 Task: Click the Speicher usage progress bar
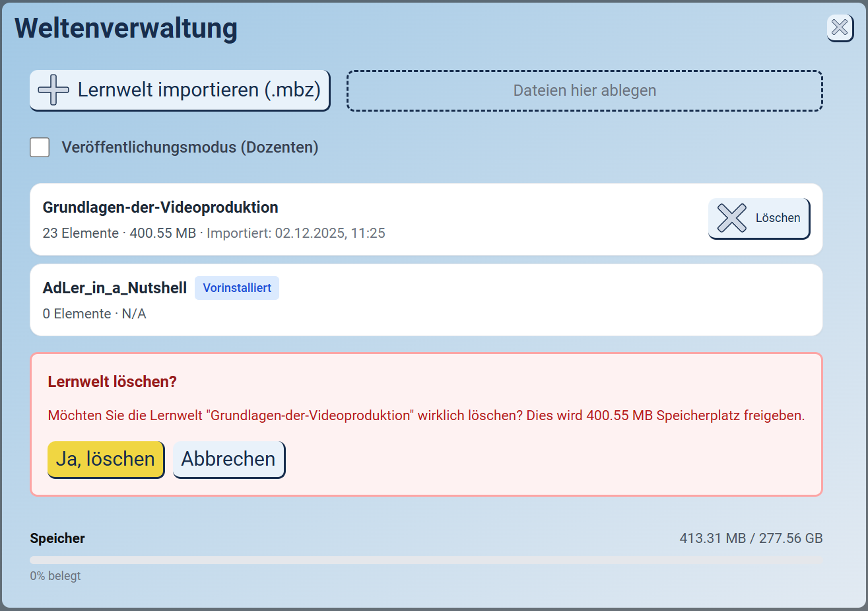(426, 559)
